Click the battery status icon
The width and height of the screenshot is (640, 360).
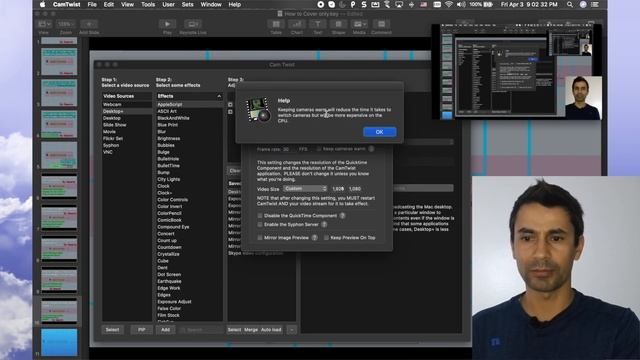(x=488, y=4)
